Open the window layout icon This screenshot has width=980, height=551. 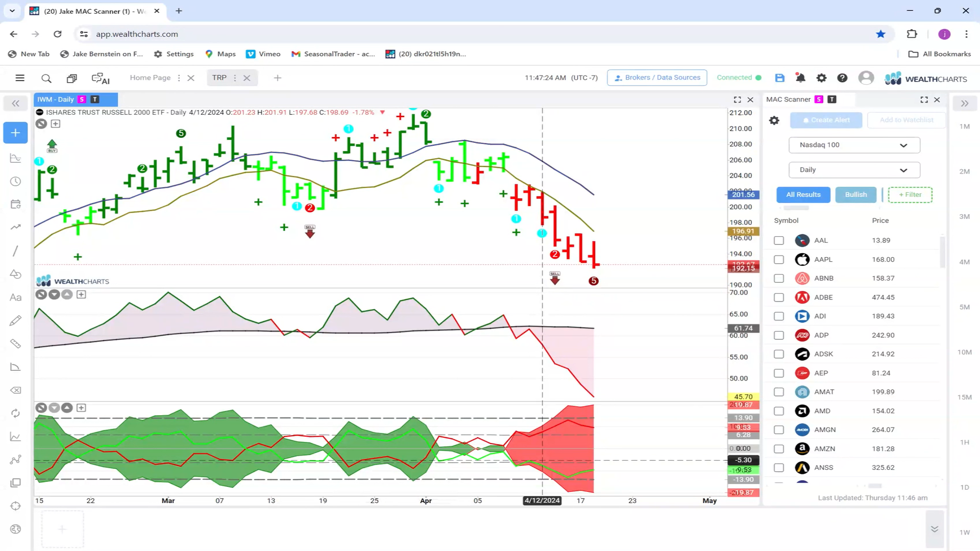pos(71,78)
